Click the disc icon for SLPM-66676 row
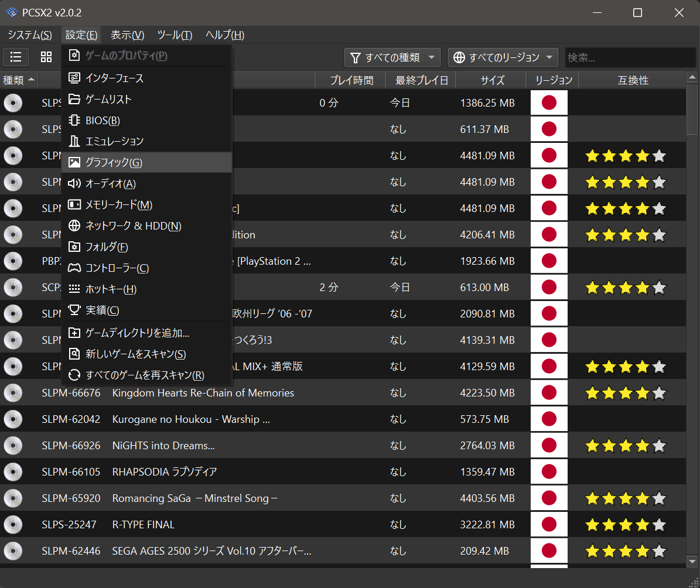Screen dimensions: 700x588 (13, 393)
